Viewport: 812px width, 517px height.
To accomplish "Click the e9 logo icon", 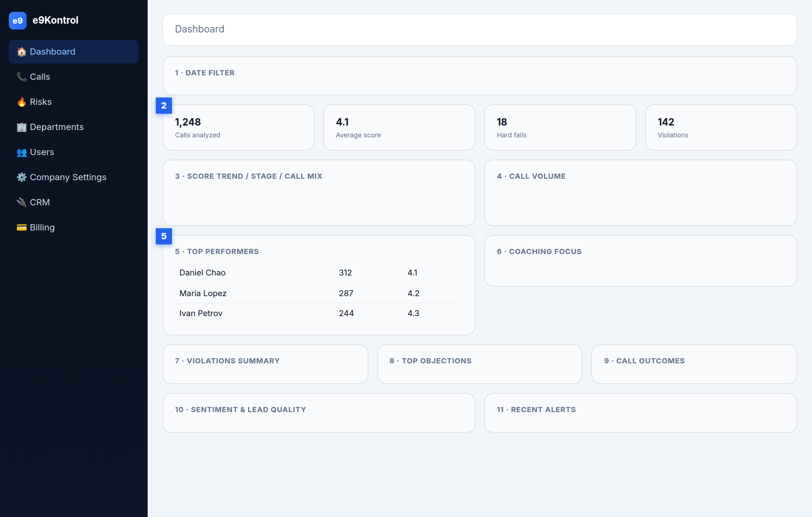I will point(18,21).
